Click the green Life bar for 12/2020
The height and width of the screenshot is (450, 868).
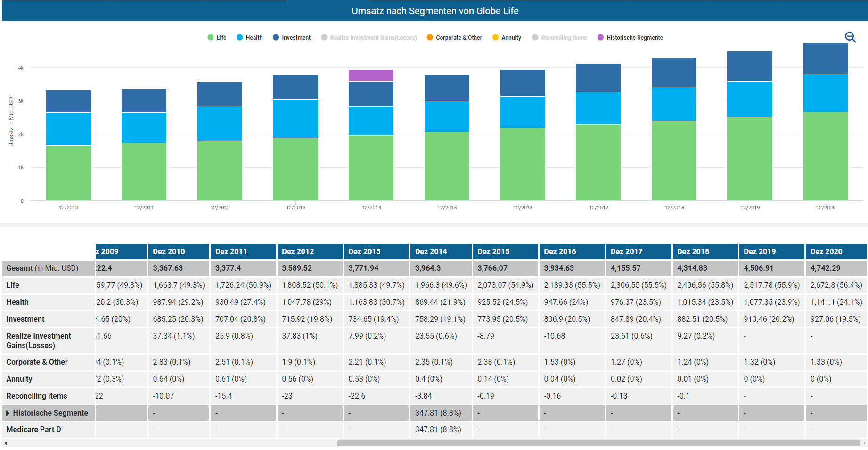pos(826,156)
